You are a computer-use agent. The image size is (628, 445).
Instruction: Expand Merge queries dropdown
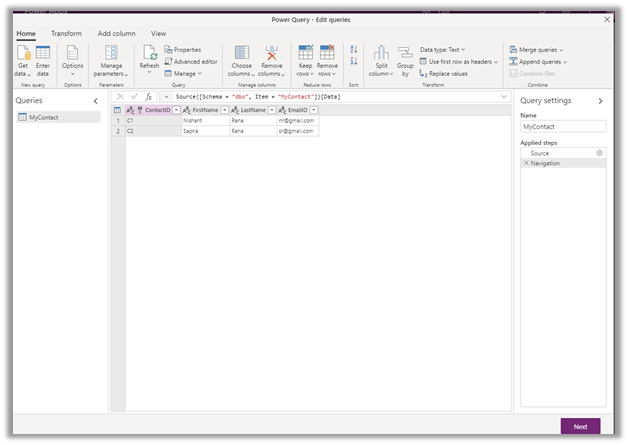538,49
